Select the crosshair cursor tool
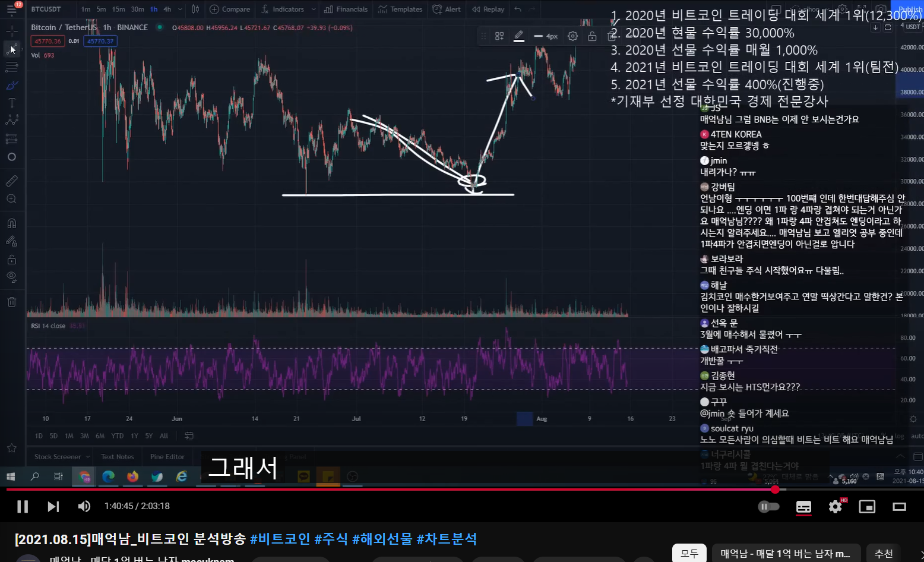 (11, 30)
